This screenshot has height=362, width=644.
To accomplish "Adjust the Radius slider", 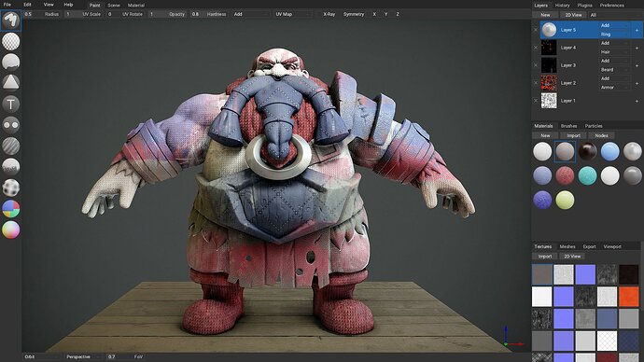I will pyautogui.click(x=41, y=14).
